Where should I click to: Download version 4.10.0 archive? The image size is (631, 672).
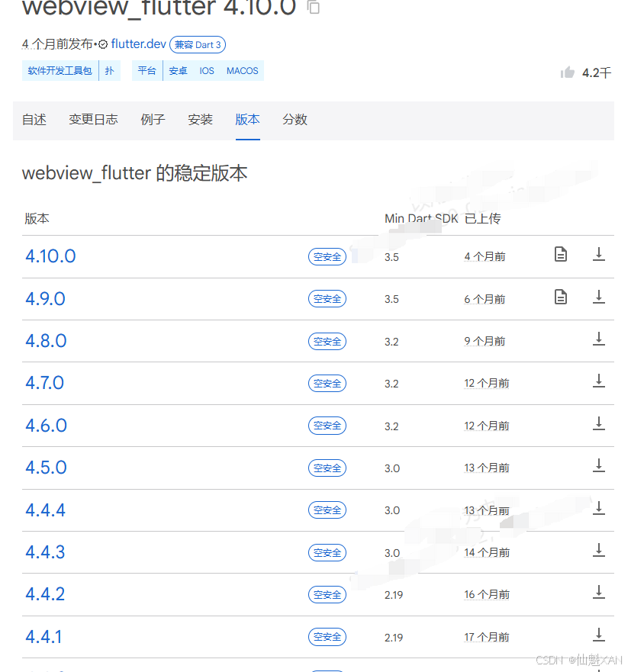coord(599,254)
